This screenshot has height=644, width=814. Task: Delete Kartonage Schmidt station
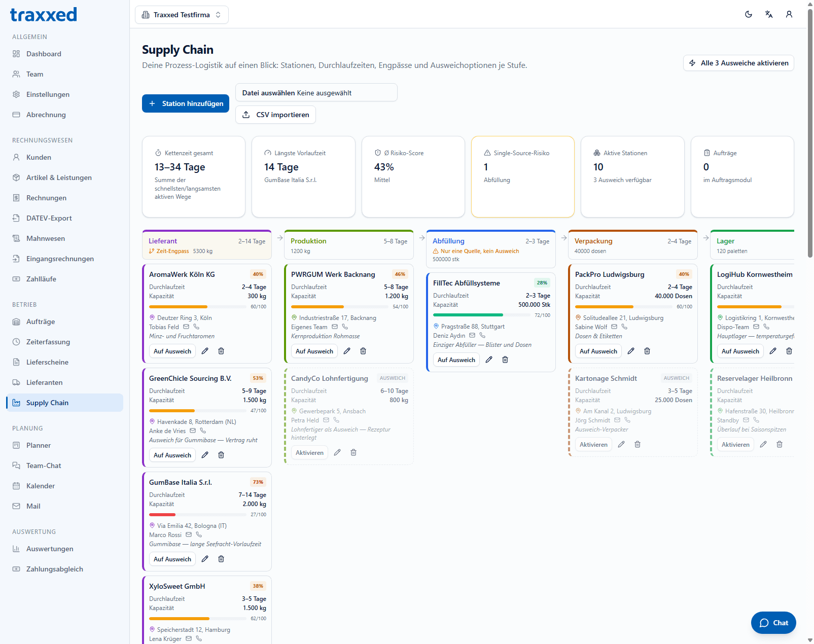point(638,444)
